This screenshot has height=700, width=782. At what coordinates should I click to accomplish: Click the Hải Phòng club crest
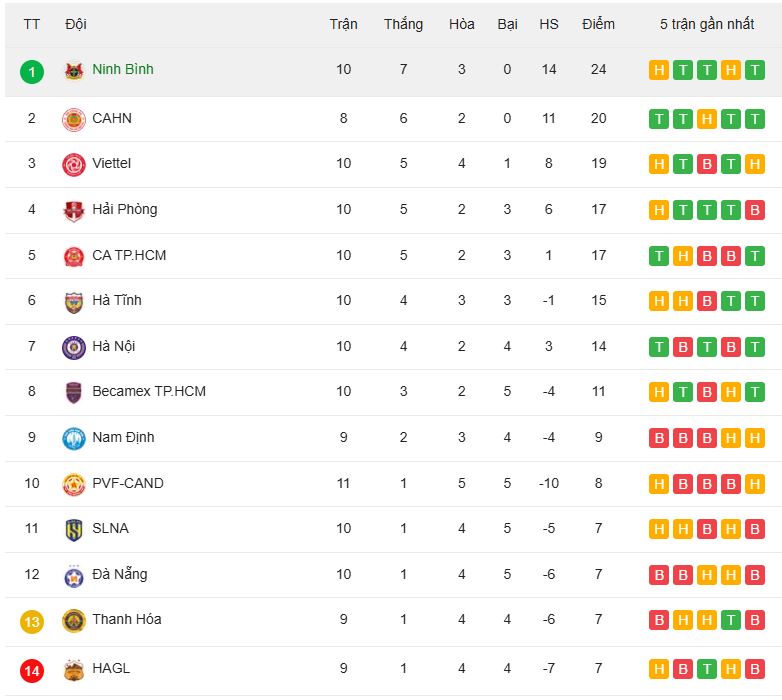pyautogui.click(x=74, y=210)
